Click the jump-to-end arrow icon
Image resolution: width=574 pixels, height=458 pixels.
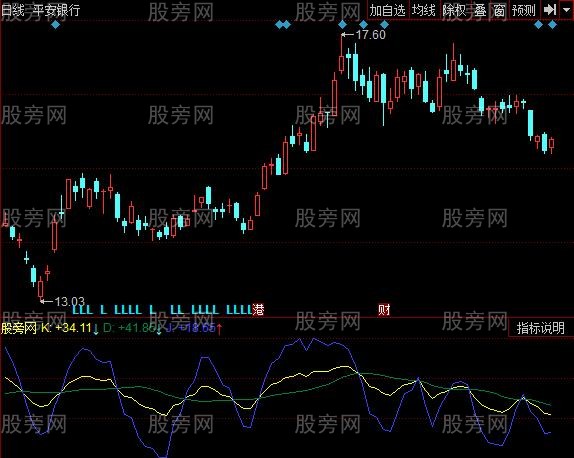tap(550, 10)
